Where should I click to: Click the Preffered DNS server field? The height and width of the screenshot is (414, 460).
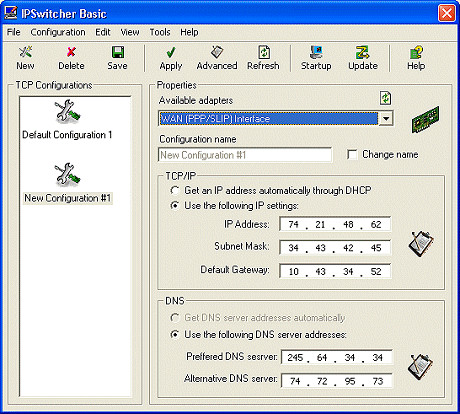point(337,358)
